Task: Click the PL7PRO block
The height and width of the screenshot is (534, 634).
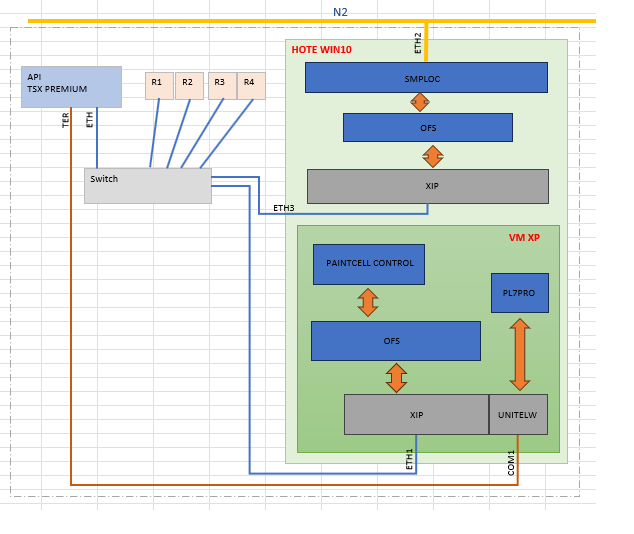Action: point(519,293)
